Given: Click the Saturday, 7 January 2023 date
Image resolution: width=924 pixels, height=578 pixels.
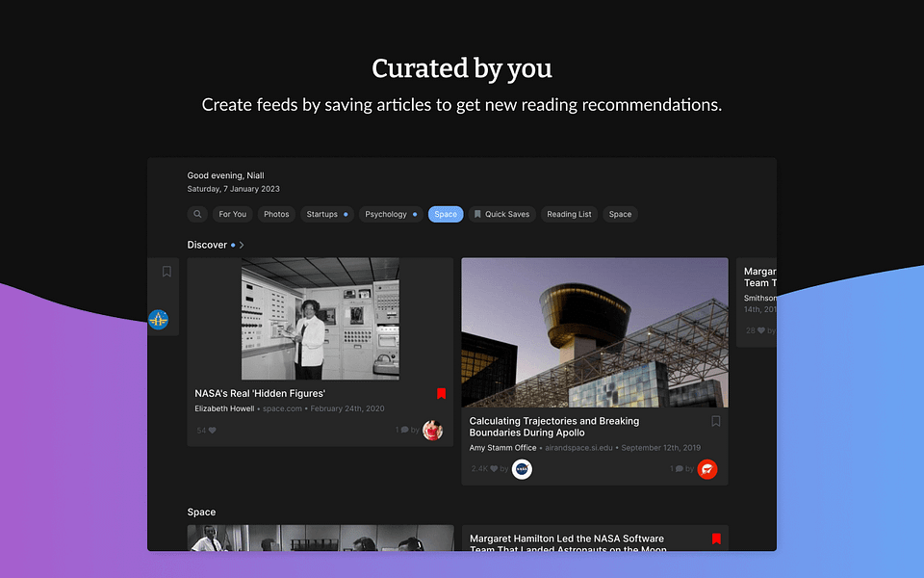Looking at the screenshot, I should (x=233, y=189).
